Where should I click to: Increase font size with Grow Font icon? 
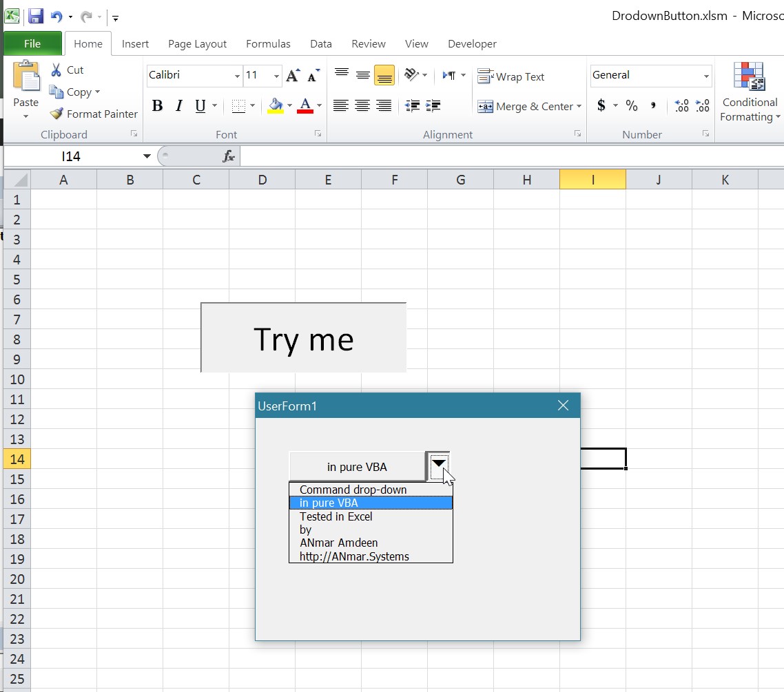(293, 76)
